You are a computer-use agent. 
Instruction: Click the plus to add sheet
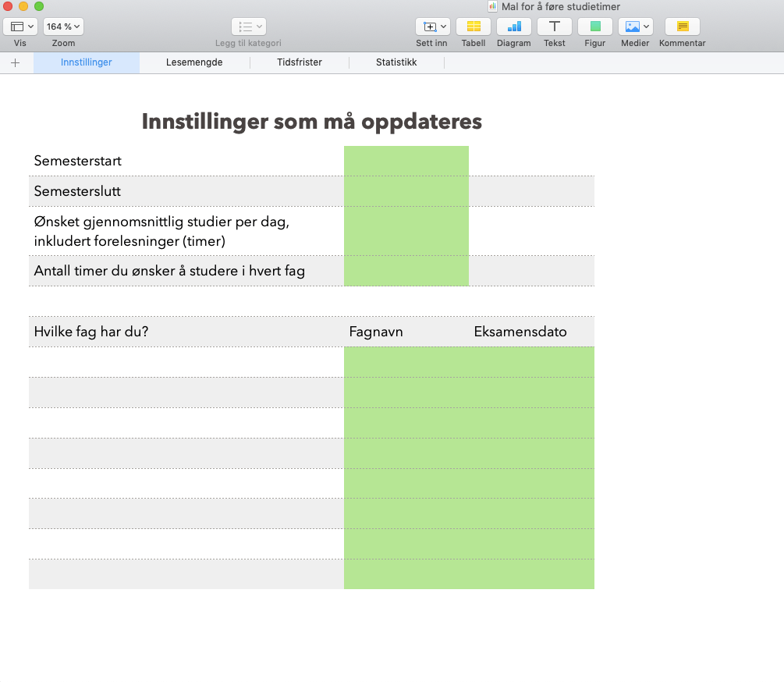coord(15,62)
